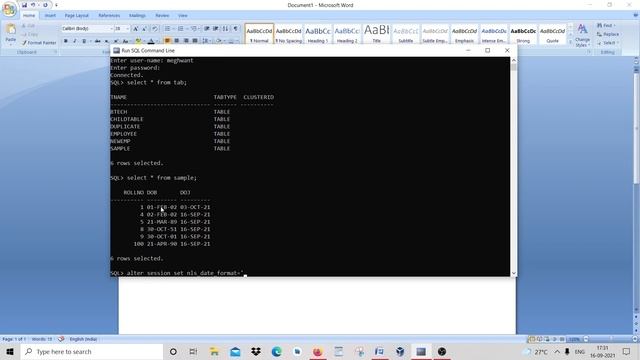This screenshot has height=360, width=640.
Task: Click the Bullets list icon
Action: coord(168,29)
